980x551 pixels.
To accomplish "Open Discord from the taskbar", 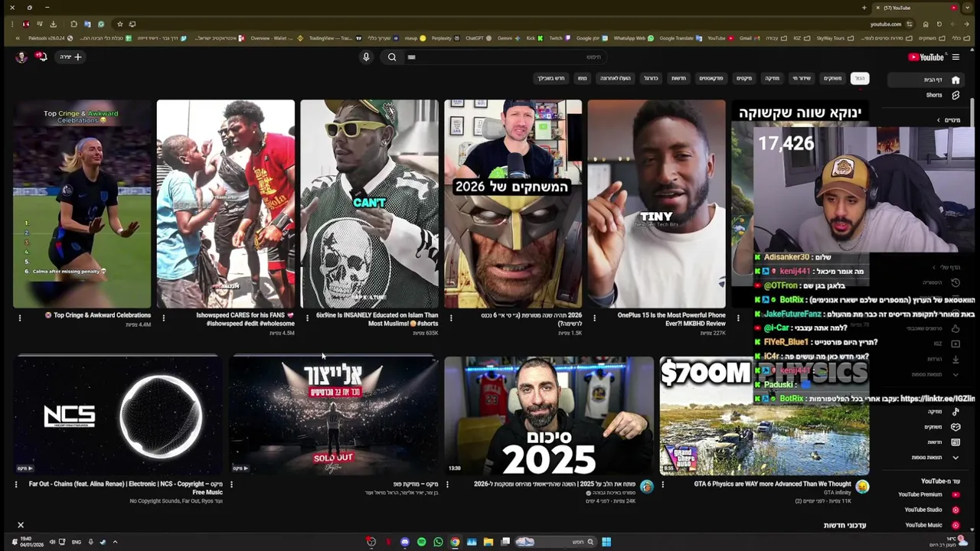I will pyautogui.click(x=405, y=542).
